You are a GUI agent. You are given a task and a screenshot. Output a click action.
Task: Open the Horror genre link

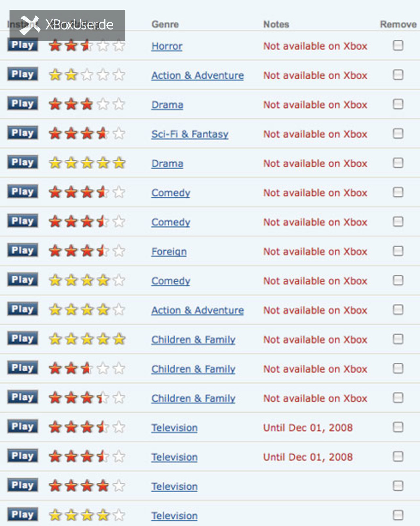[167, 46]
